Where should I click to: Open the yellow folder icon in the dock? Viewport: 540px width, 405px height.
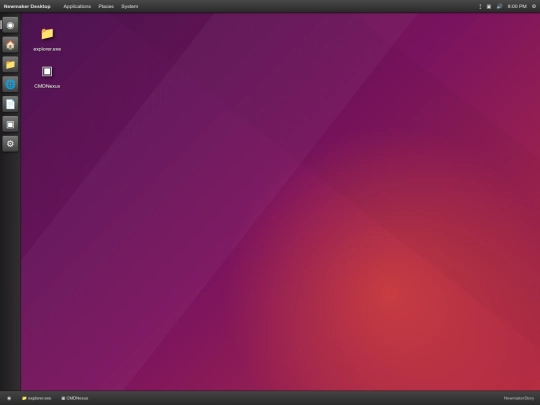click(10, 64)
